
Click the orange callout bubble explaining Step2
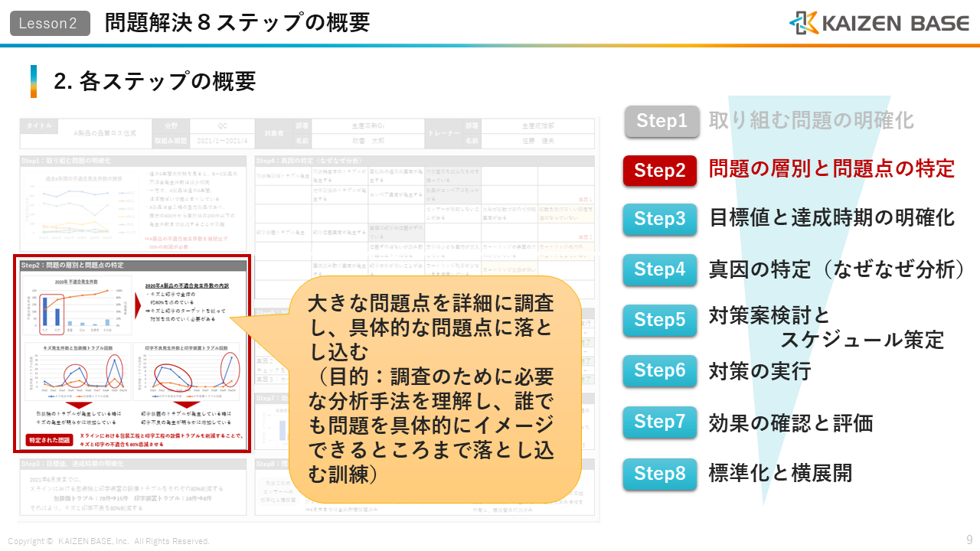pyautogui.click(x=435, y=389)
